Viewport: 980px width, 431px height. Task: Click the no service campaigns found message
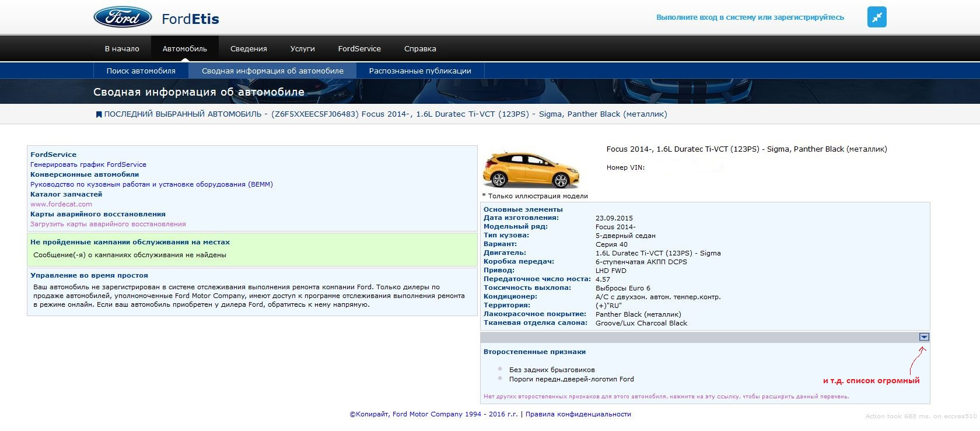tap(129, 255)
